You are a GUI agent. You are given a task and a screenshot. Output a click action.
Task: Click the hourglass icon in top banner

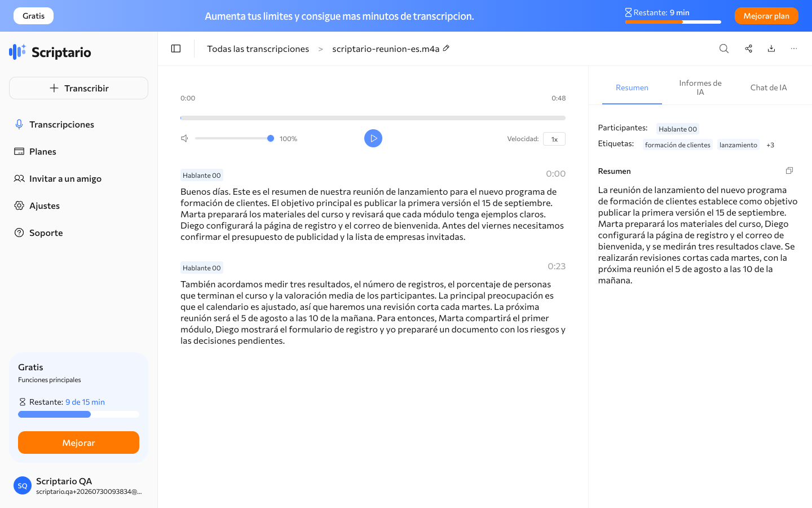[x=628, y=12]
